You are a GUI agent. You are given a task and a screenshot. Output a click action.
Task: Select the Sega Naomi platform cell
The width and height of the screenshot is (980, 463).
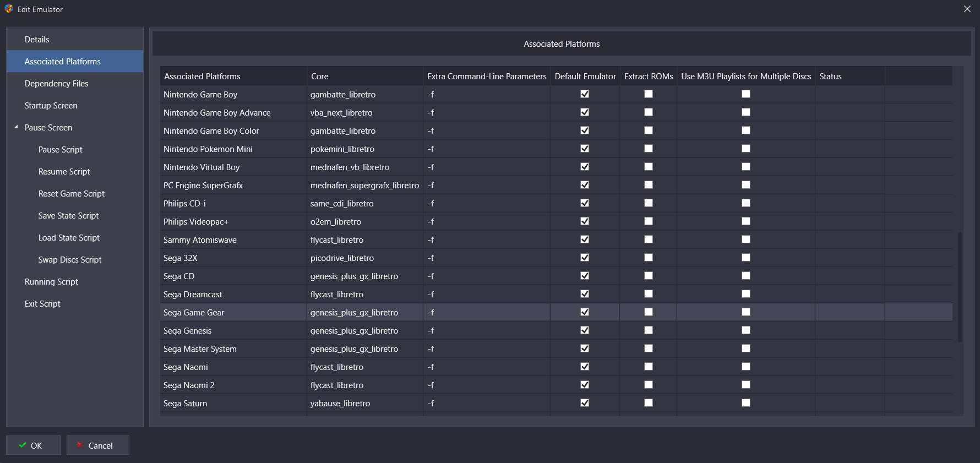[x=233, y=367]
